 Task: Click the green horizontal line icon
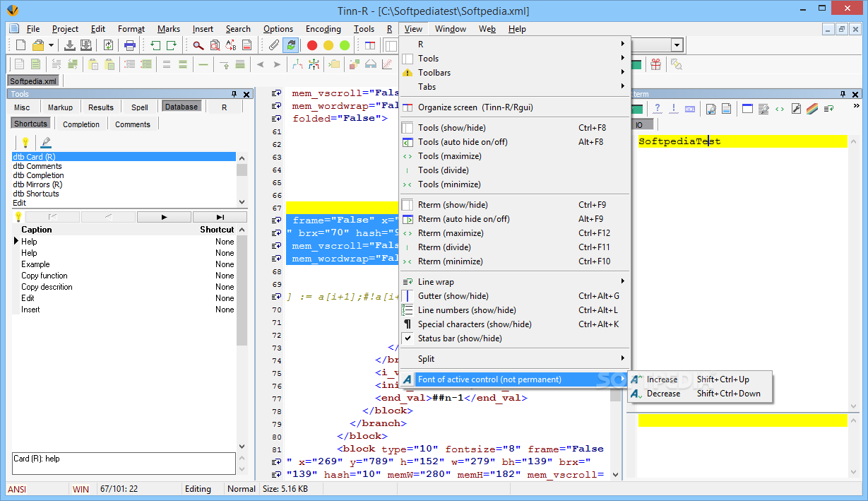tap(203, 64)
